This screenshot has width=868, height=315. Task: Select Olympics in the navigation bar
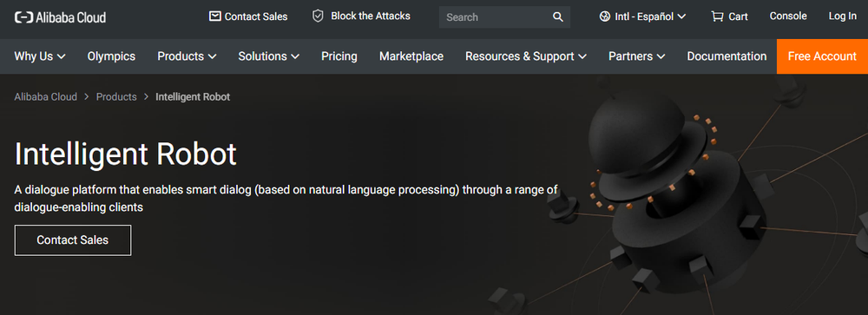pyautogui.click(x=111, y=56)
